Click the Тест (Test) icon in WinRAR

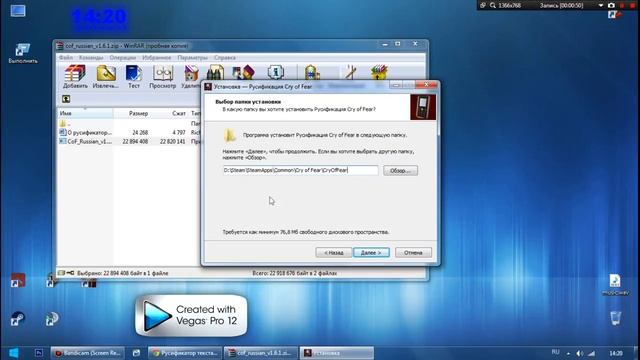[134, 76]
